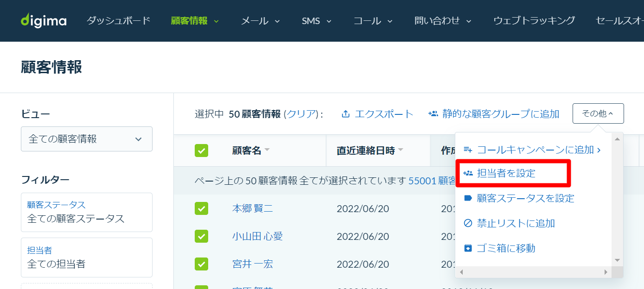Image resolution: width=644 pixels, height=289 pixels.
Task: Expand the コール nav menu
Action: point(373,21)
